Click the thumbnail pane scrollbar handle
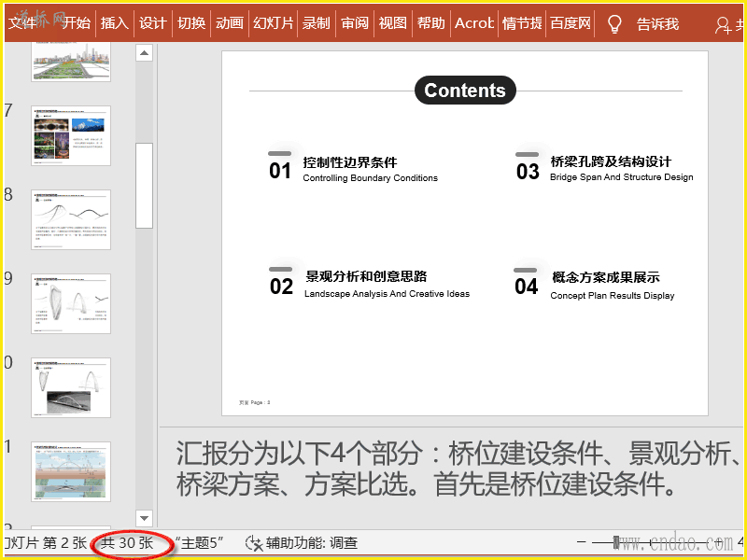This screenshot has height=560, width=747. pyautogui.click(x=144, y=186)
